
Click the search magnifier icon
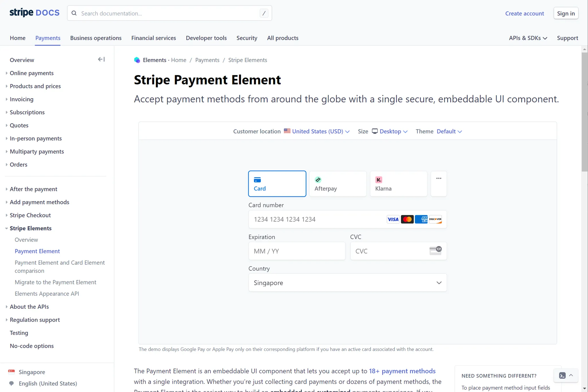coord(74,13)
